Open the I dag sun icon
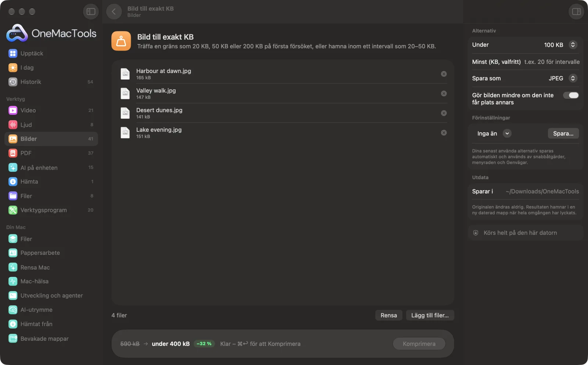The image size is (588, 365). point(13,68)
